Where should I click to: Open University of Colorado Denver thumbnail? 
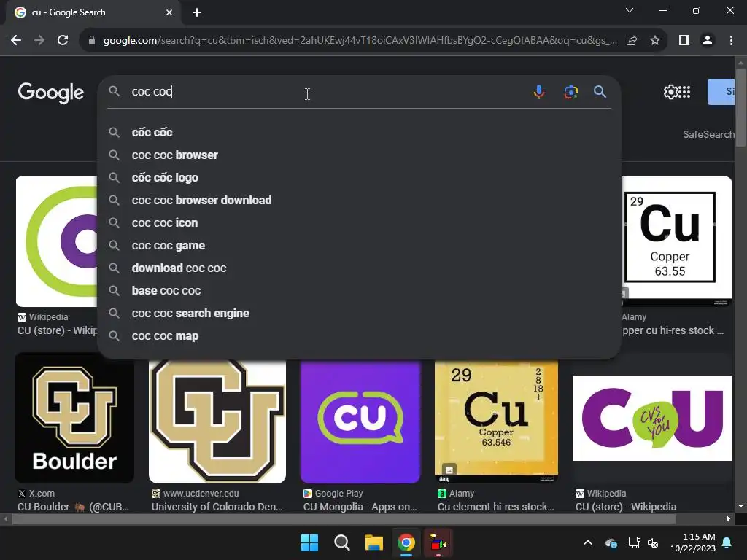coord(217,421)
